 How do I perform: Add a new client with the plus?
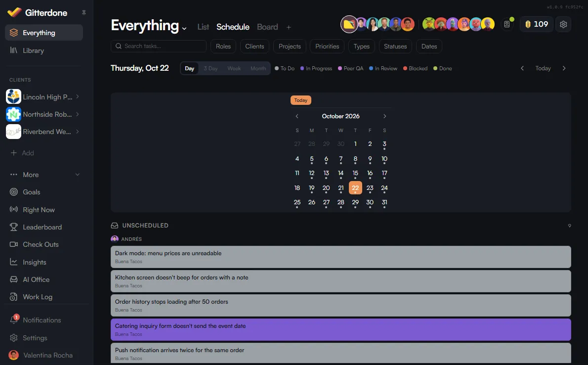pos(13,153)
